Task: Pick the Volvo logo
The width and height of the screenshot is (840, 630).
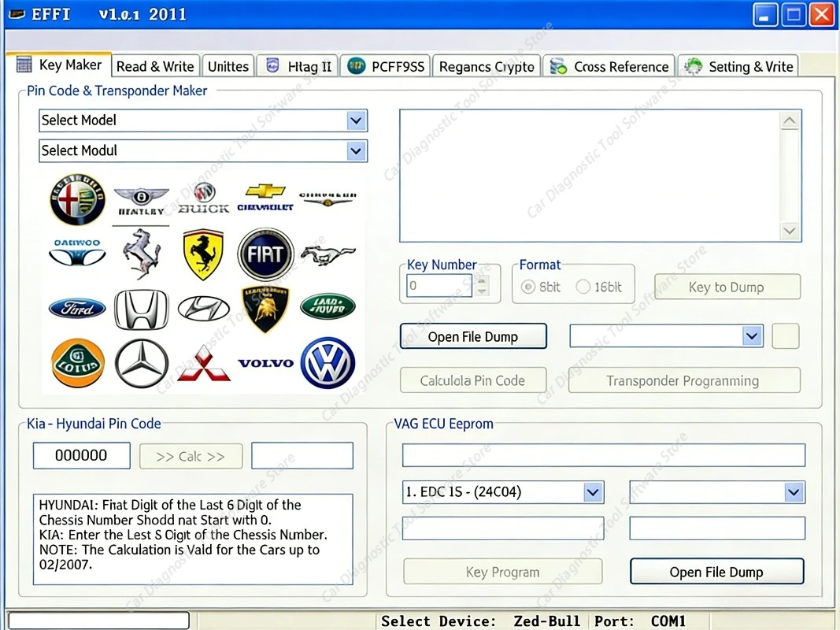Action: [x=266, y=363]
